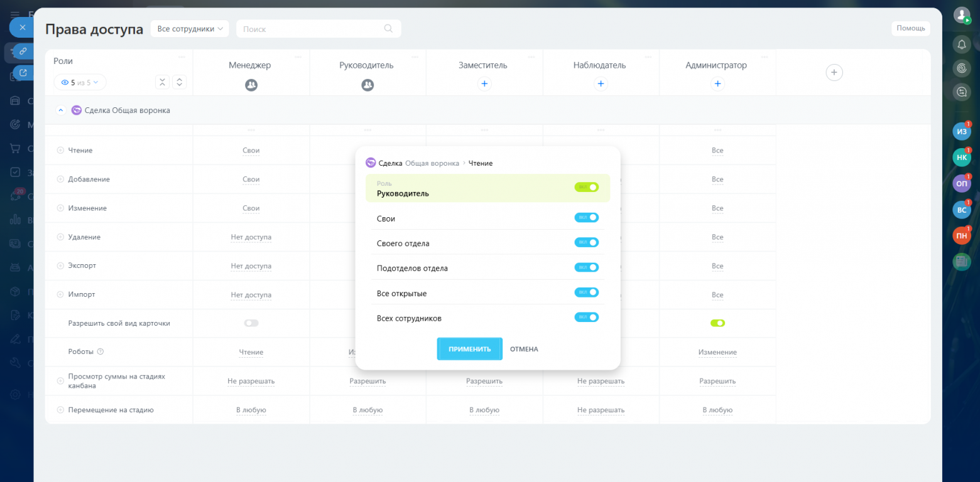The image size is (980, 482).
Task: Open panel in new window icon
Action: click(x=23, y=73)
